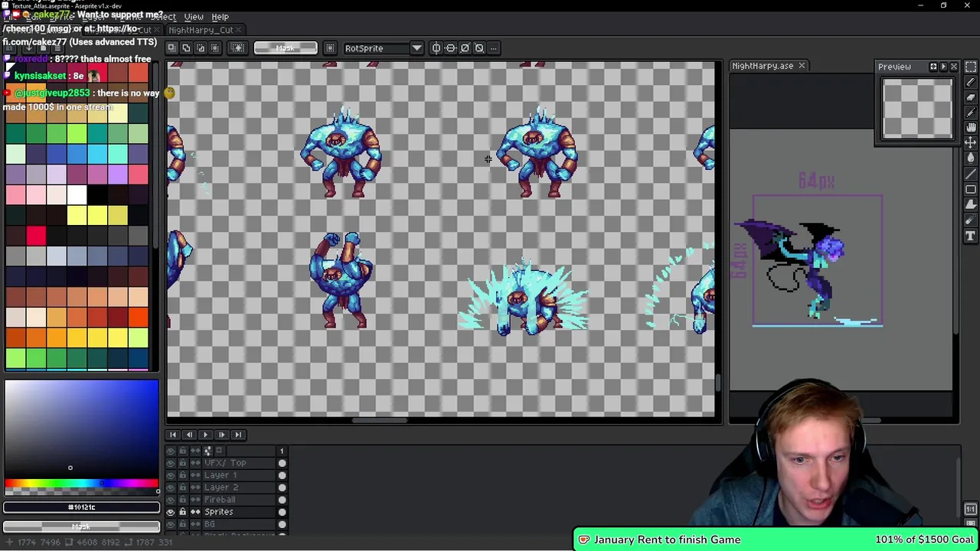Go to previous frame in timeline
Screen dimensions: 980x551
189,435
